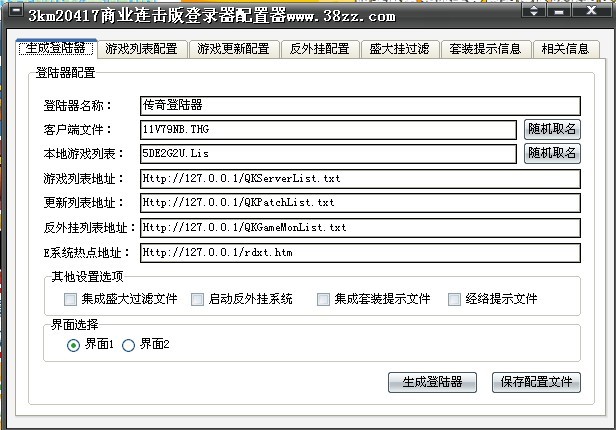616x430 pixels.
Task: Select the 界面1 radio button
Action: click(x=73, y=345)
